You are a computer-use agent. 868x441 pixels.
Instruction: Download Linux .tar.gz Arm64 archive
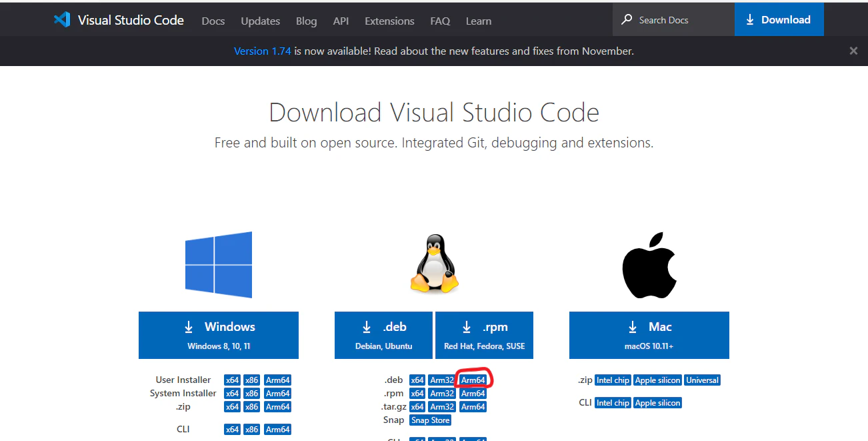click(x=473, y=407)
